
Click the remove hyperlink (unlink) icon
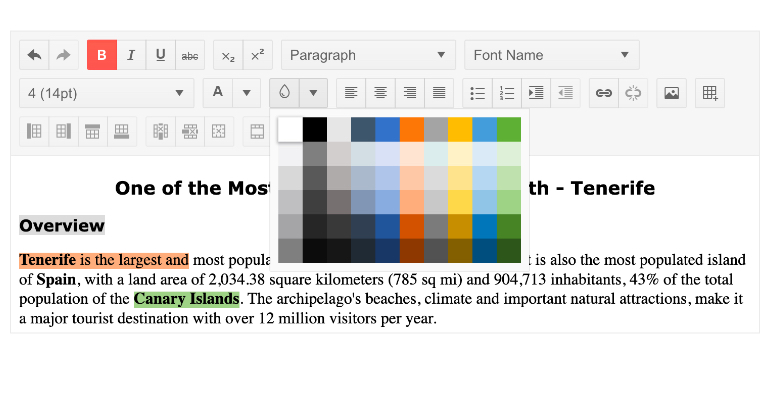point(633,93)
